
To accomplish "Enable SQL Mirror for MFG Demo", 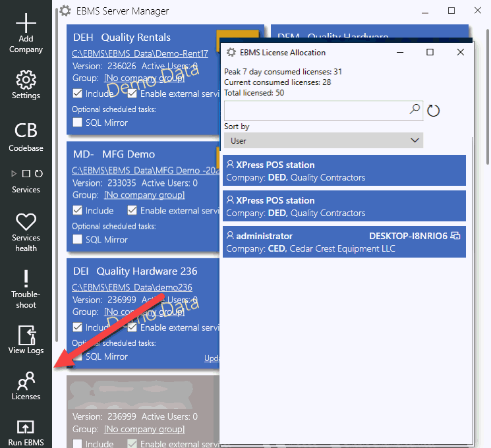I will click(x=77, y=239).
